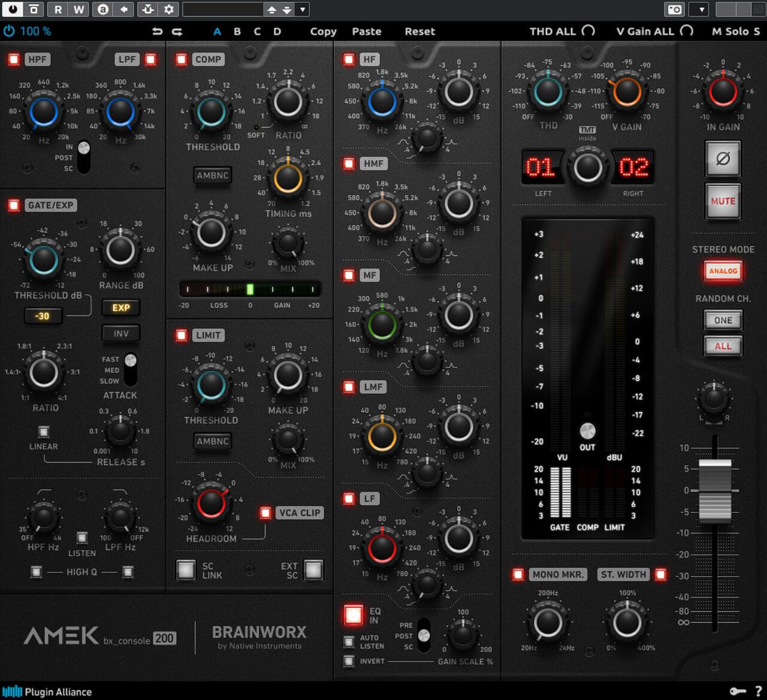The image size is (767, 700).
Task: Click the undo arrow in the toolbar
Action: 158,31
